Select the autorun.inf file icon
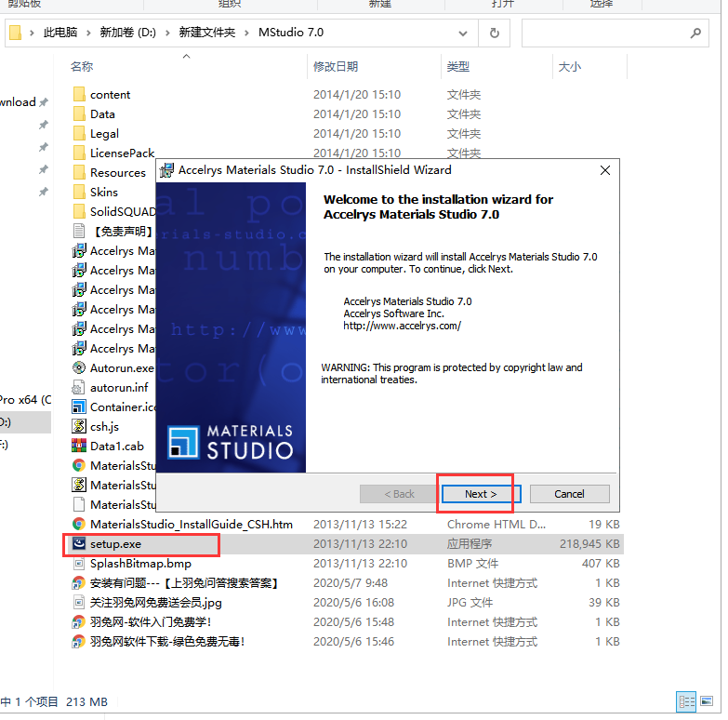Viewport: 728px width, 720px height. (x=79, y=387)
